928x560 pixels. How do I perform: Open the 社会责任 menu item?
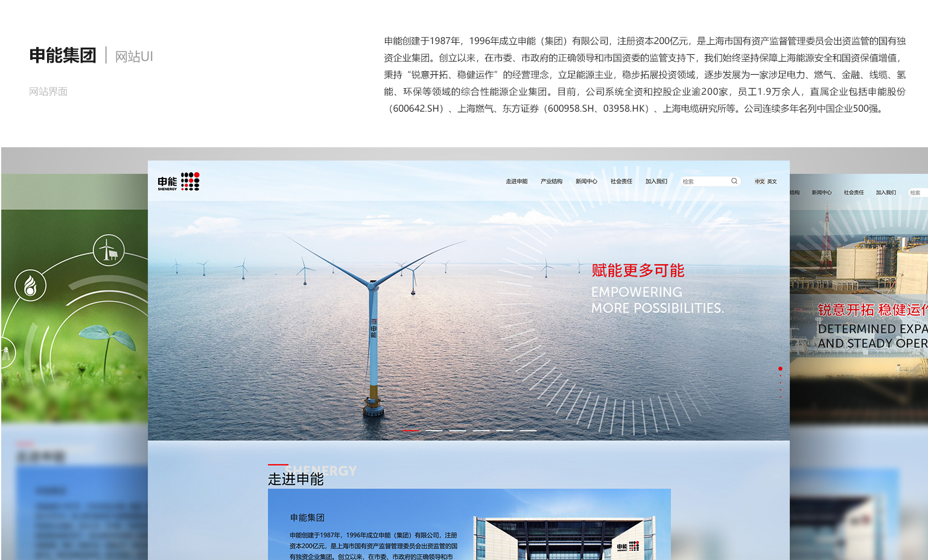[621, 182]
